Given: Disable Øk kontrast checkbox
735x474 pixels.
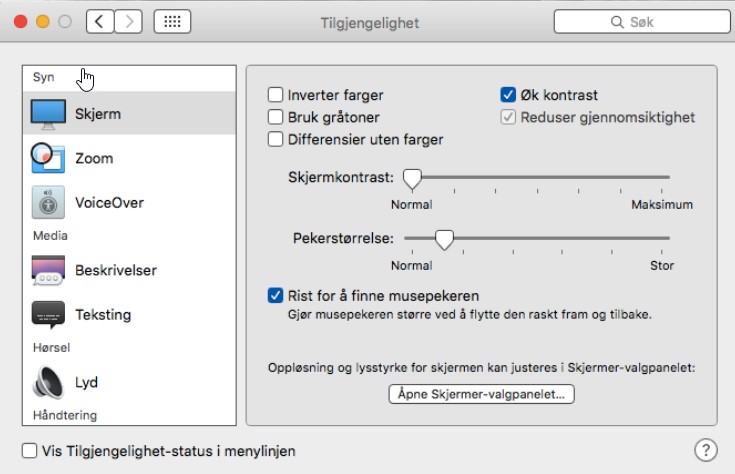Looking at the screenshot, I should 508,95.
